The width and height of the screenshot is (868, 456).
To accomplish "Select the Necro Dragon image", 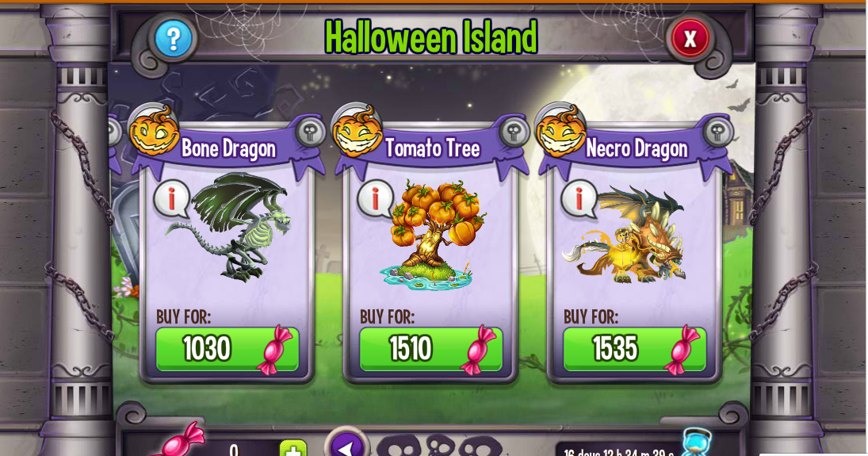I will (625, 234).
